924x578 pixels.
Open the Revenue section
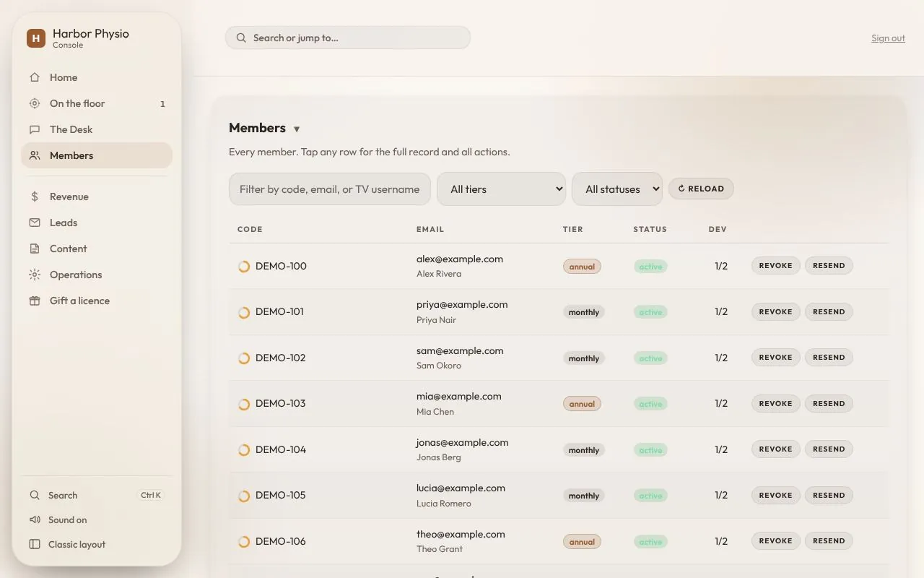pyautogui.click(x=97, y=197)
